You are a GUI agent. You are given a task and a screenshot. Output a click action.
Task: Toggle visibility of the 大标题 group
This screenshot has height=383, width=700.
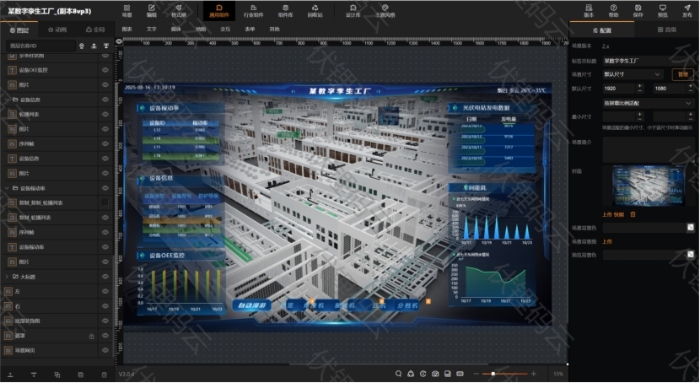click(x=105, y=277)
